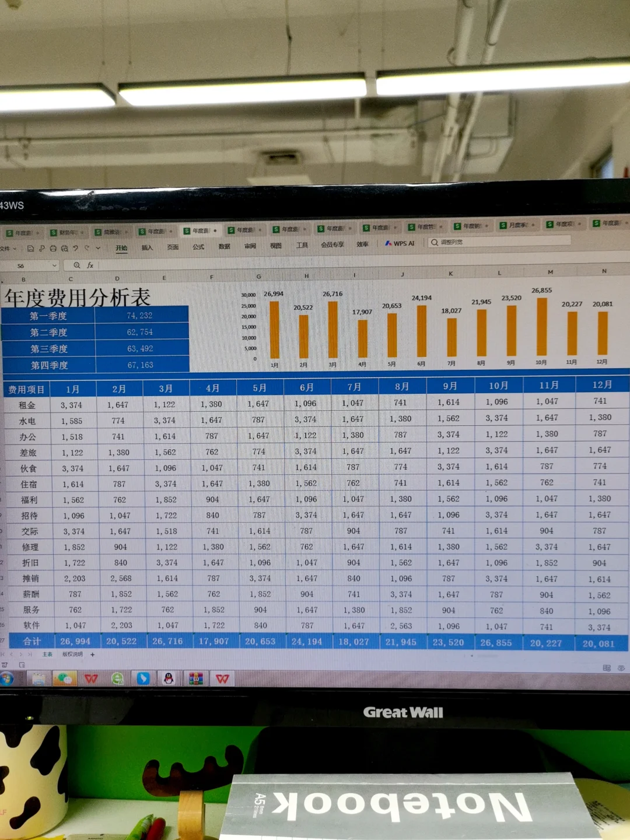Click the 费用项目 header cell
Screen dimensions: 630x840
click(x=26, y=389)
